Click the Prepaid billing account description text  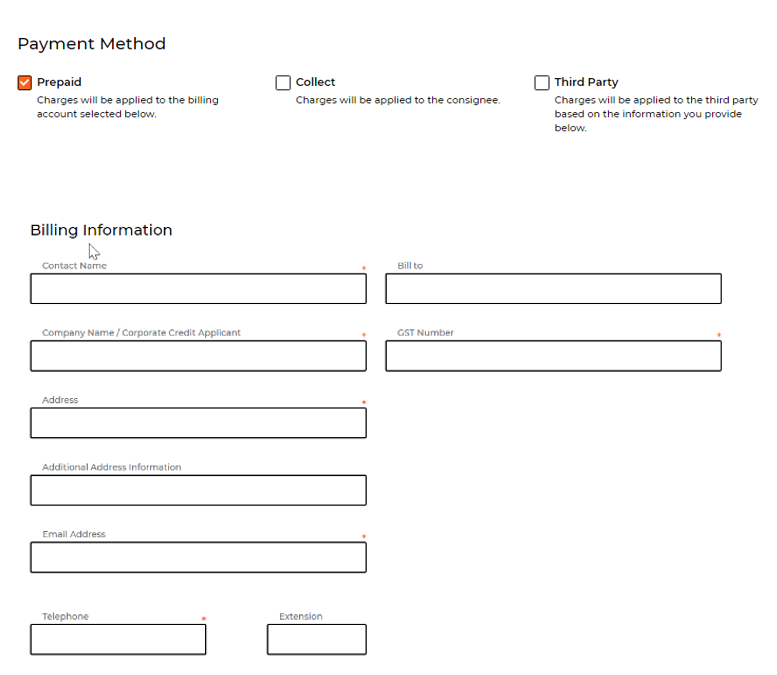(x=127, y=107)
